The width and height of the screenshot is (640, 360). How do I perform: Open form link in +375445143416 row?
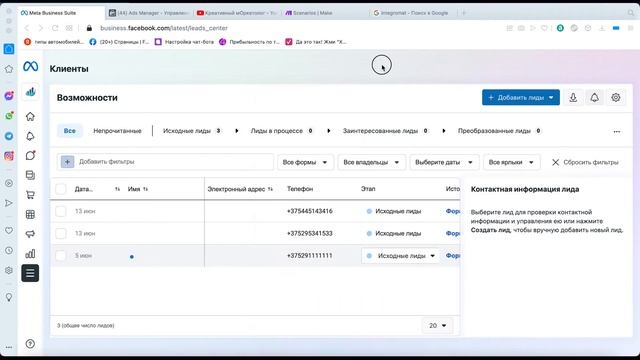coord(453,211)
